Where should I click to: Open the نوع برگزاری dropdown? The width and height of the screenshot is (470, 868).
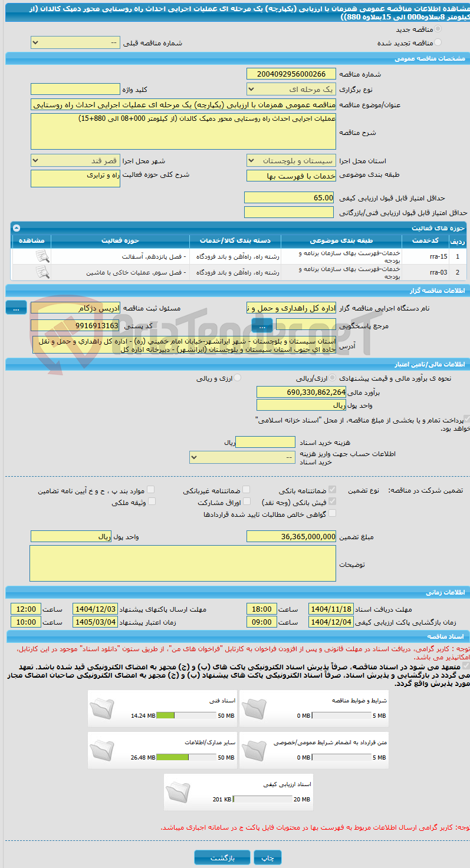[x=291, y=89]
